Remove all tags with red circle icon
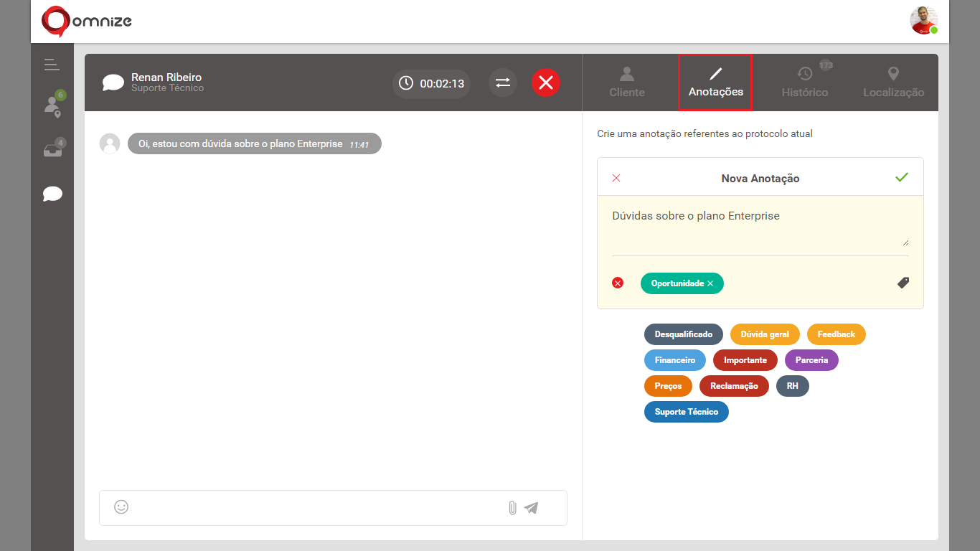The height and width of the screenshot is (551, 980). pyautogui.click(x=618, y=283)
